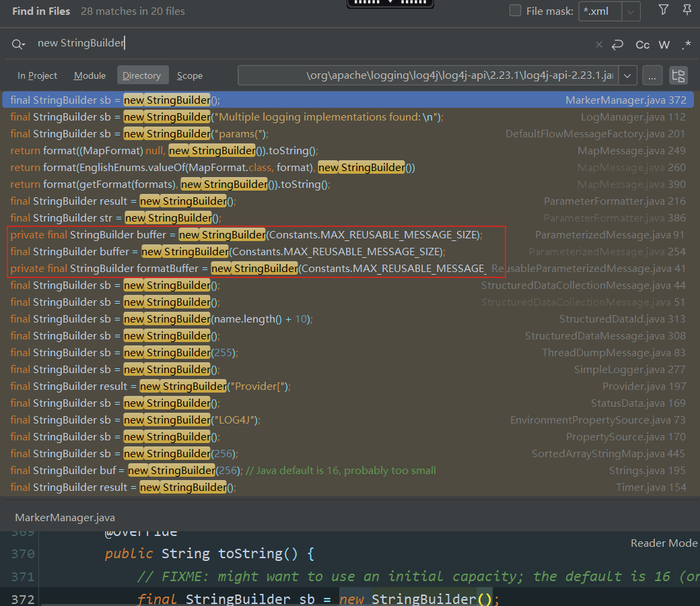Switch to In Project scope tab
The width and height of the screenshot is (700, 606).
(x=37, y=75)
